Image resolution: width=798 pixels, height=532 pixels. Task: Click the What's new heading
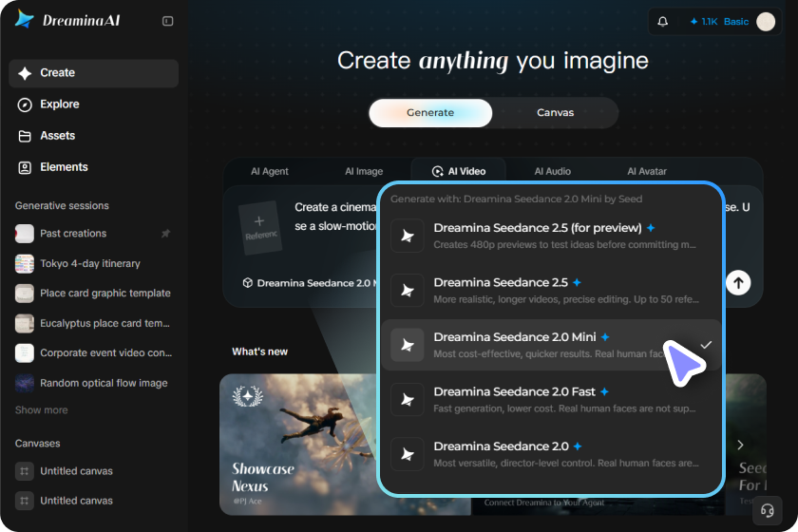[259, 351]
